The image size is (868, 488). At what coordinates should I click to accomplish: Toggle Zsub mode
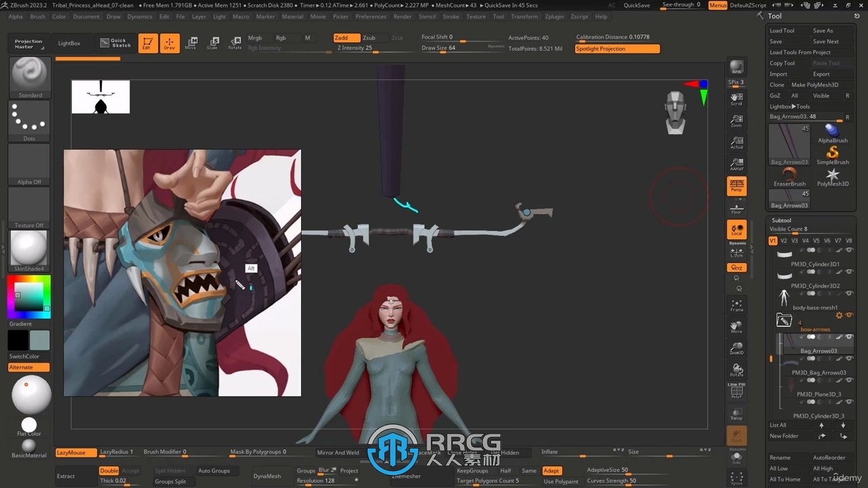[x=369, y=38]
